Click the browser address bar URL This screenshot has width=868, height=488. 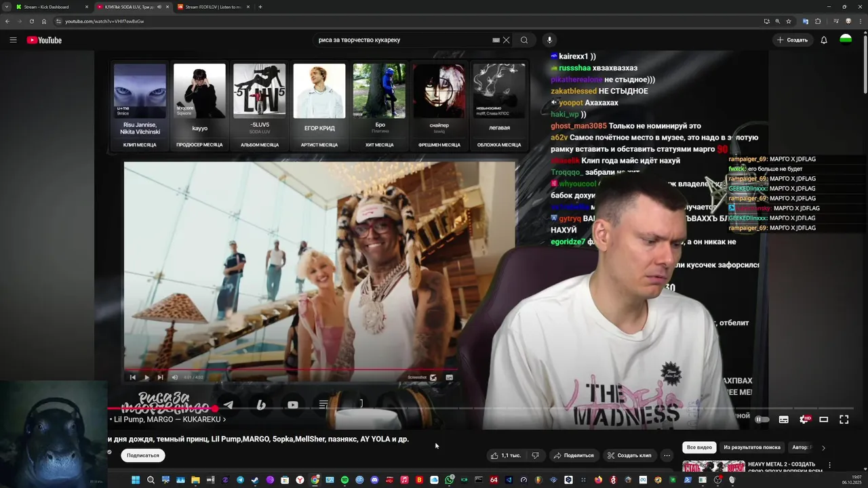click(104, 21)
